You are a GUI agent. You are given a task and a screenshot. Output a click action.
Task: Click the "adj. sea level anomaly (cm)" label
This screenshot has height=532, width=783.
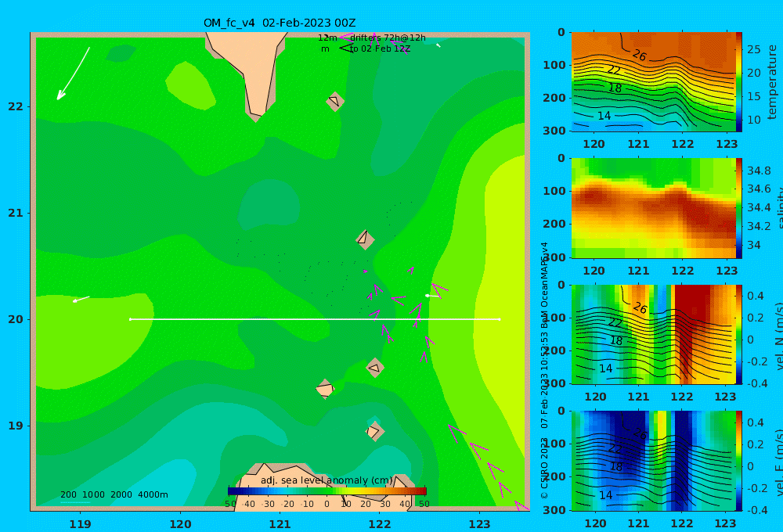326,480
